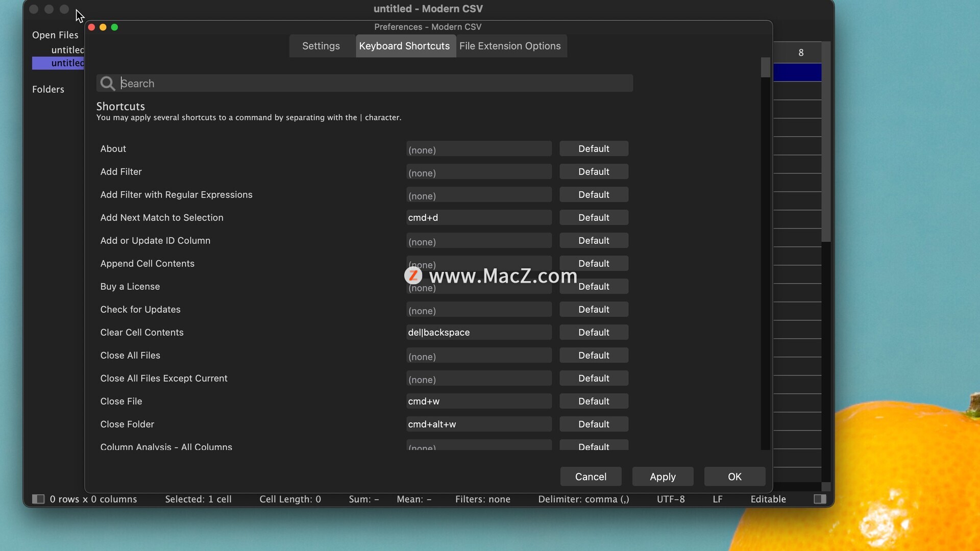Click the Add Filter shortcut field
The image size is (980, 551).
[479, 172]
